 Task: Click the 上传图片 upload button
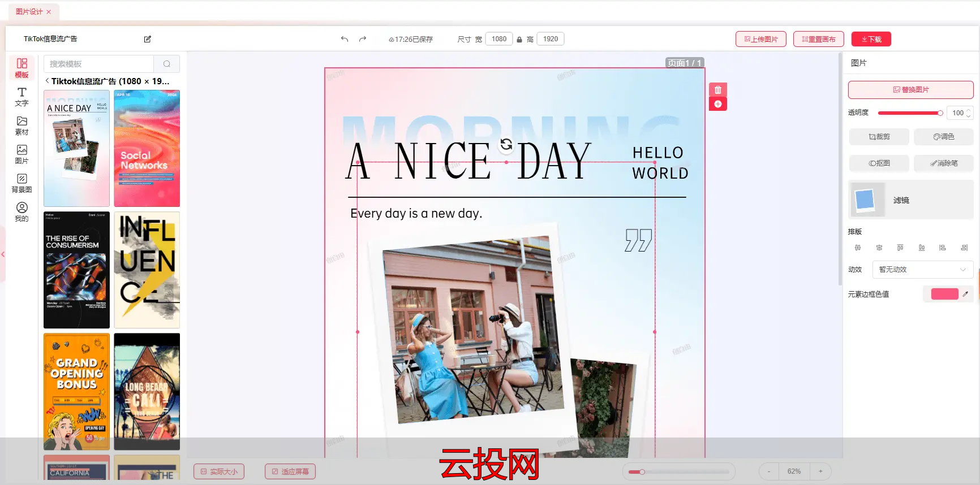[x=761, y=39]
